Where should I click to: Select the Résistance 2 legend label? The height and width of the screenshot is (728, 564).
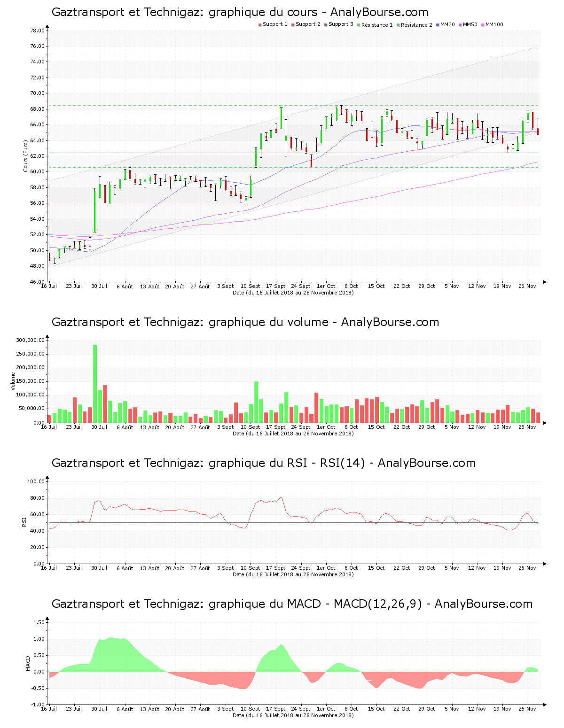pyautogui.click(x=416, y=24)
